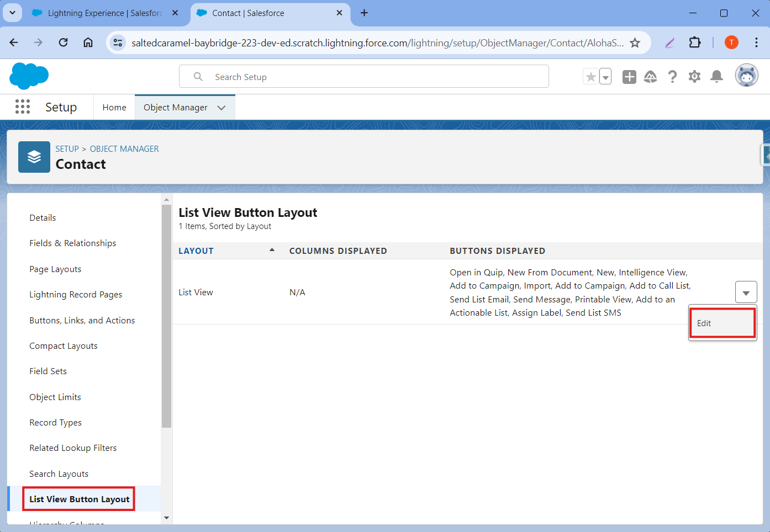The height and width of the screenshot is (532, 770).
Task: Click the Contact page title
Action: pyautogui.click(x=81, y=164)
